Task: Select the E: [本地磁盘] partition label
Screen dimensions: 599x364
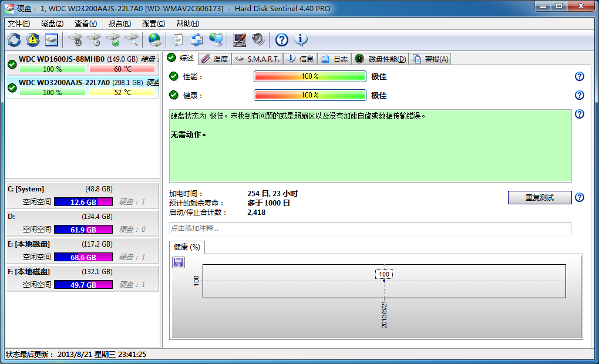Action: (29, 244)
